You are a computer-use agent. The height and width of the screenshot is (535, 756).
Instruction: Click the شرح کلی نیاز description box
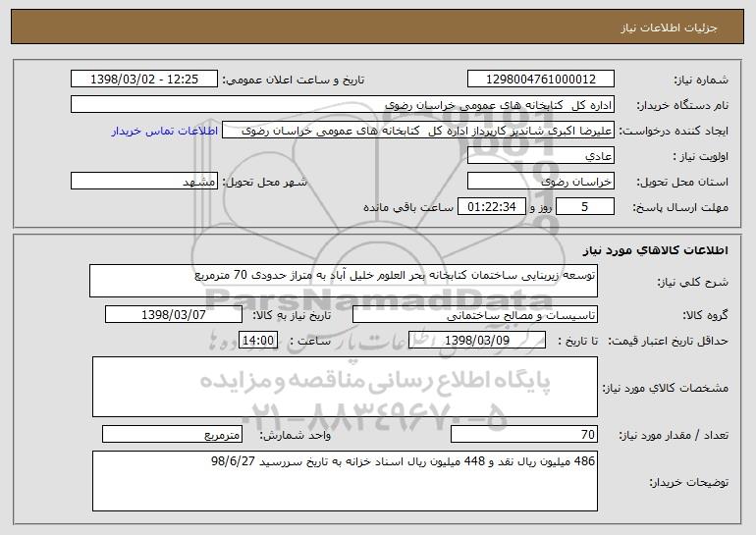(x=350, y=280)
